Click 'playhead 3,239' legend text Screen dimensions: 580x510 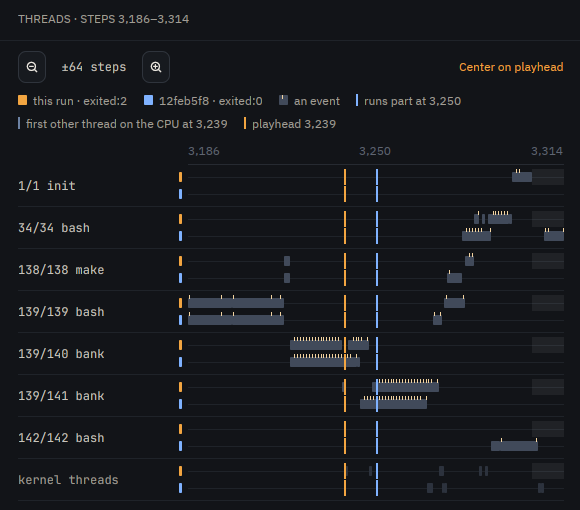[294, 124]
